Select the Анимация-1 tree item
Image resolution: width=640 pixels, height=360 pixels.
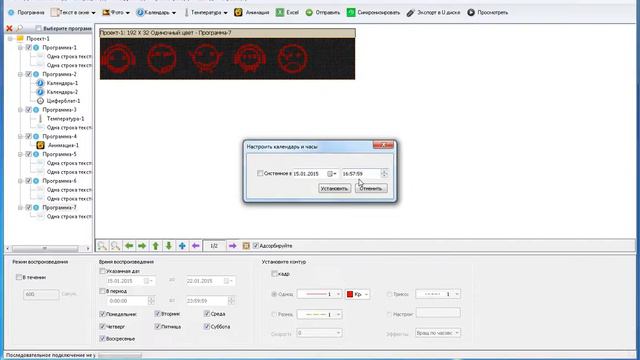pyautogui.click(x=63, y=145)
